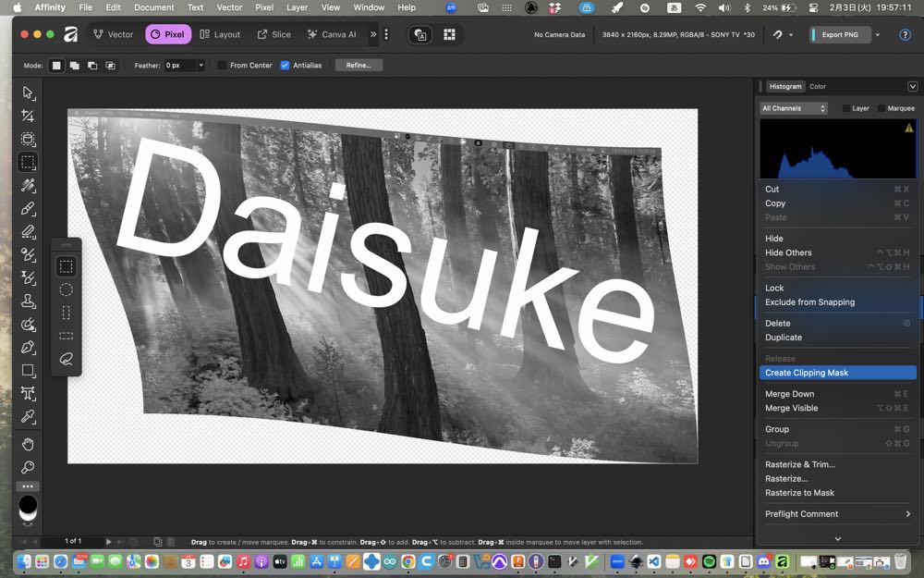This screenshot has width=924, height=578.
Task: Click the Add selection mode icon
Action: pyautogui.click(x=75, y=66)
